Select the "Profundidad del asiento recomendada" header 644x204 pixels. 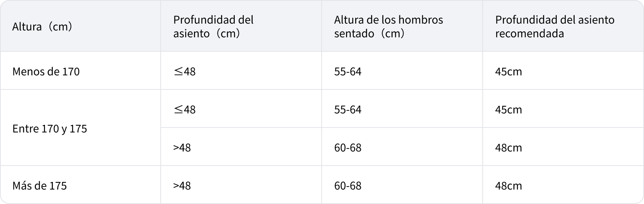point(554,27)
